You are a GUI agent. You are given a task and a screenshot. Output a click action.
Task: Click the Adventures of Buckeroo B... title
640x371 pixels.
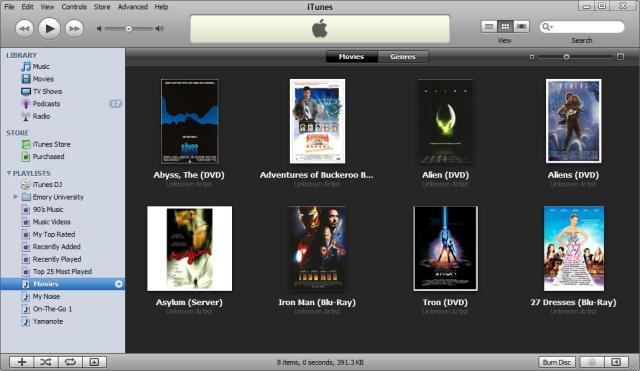point(317,175)
